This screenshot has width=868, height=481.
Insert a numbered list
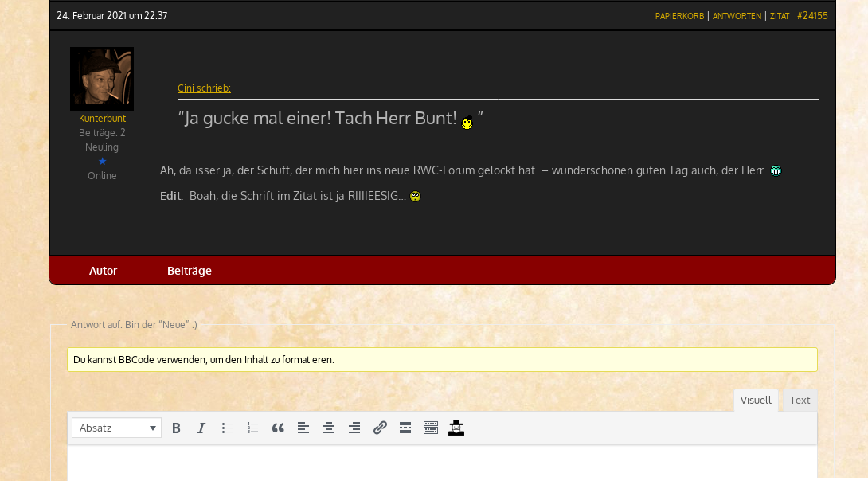252,428
